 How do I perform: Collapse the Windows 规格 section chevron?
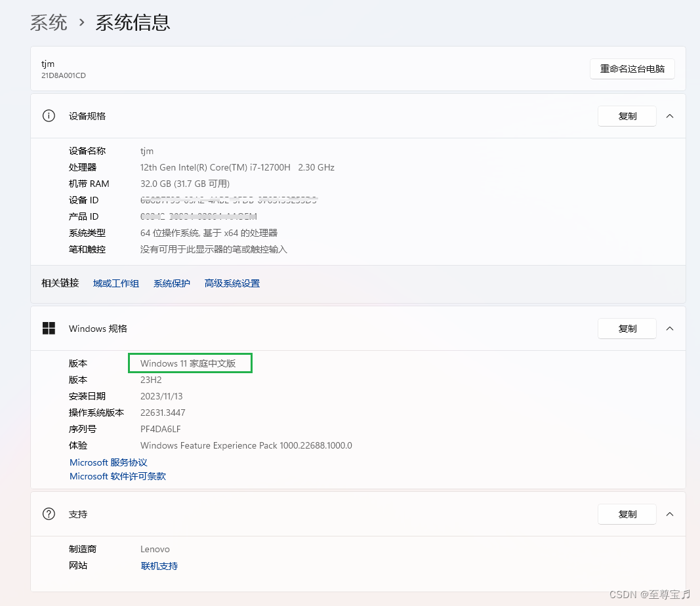pos(670,329)
